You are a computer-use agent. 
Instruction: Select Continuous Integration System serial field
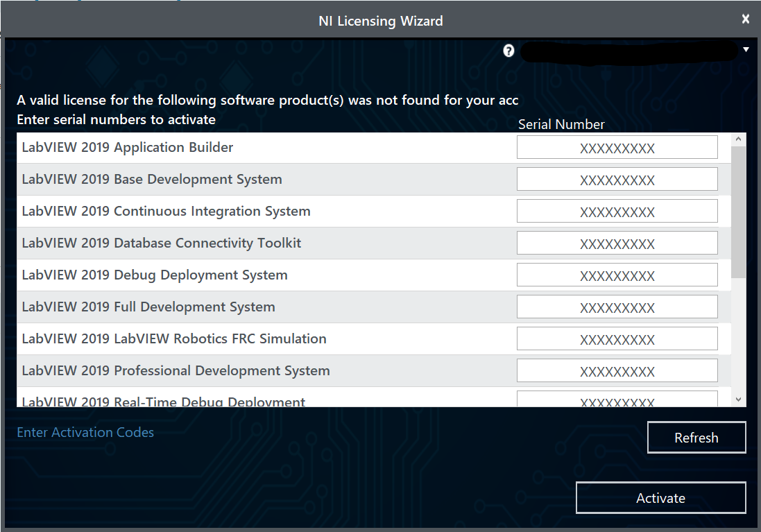coord(617,212)
